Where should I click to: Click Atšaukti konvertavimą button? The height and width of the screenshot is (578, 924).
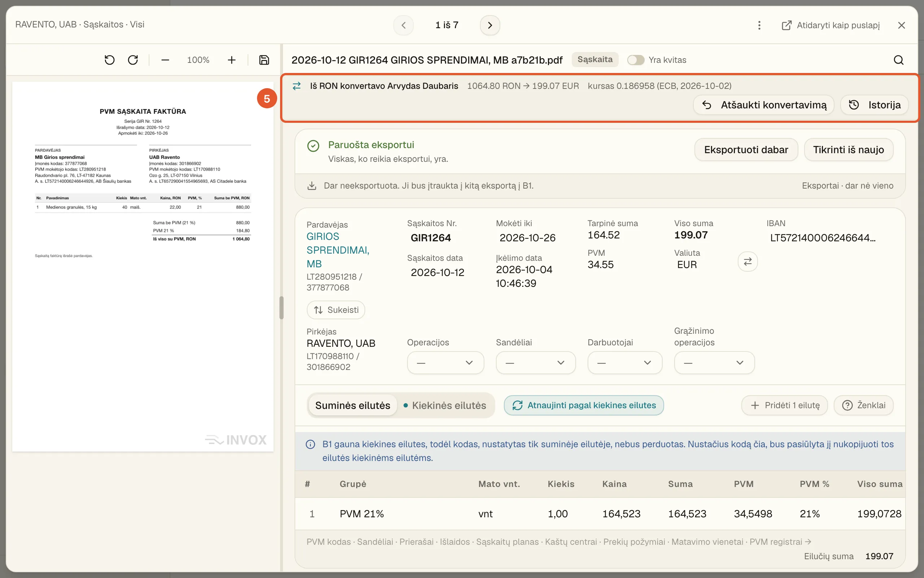tap(764, 105)
